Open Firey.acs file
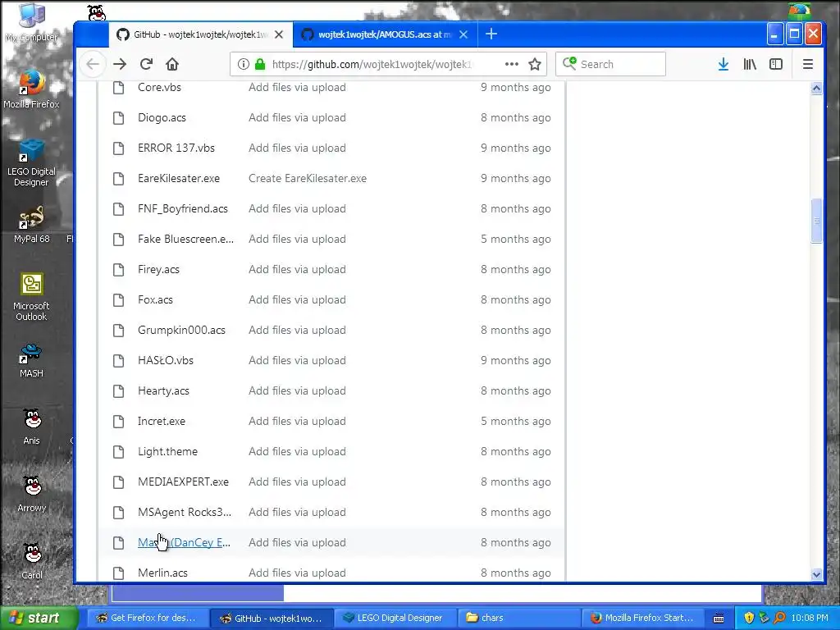This screenshot has width=840, height=630. pos(158,269)
